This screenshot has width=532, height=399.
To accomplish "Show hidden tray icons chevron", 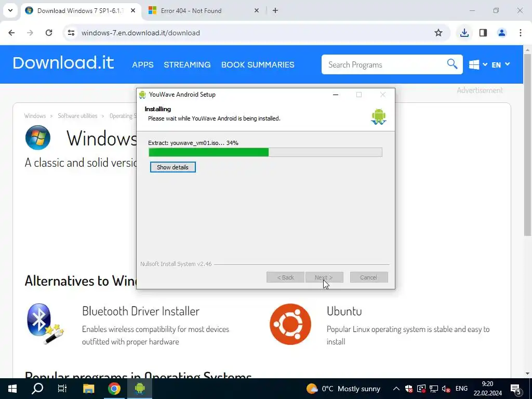I will pos(396,389).
